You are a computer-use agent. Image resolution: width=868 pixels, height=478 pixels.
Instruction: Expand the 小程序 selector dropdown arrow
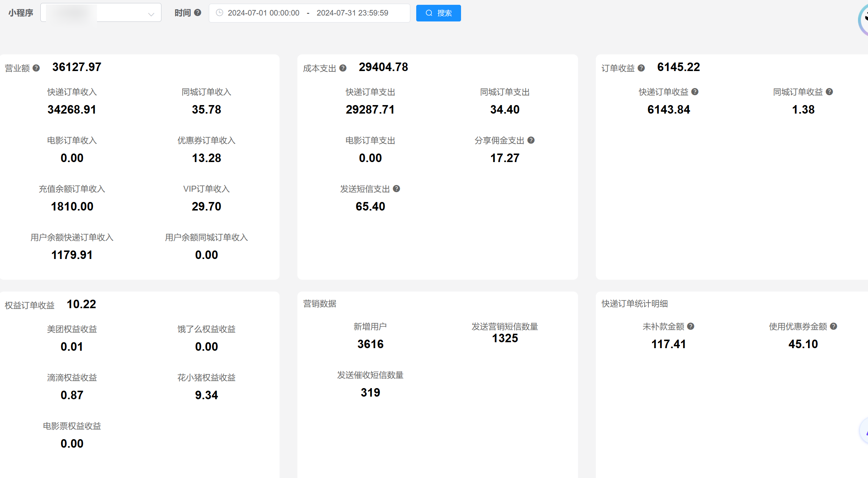(151, 14)
